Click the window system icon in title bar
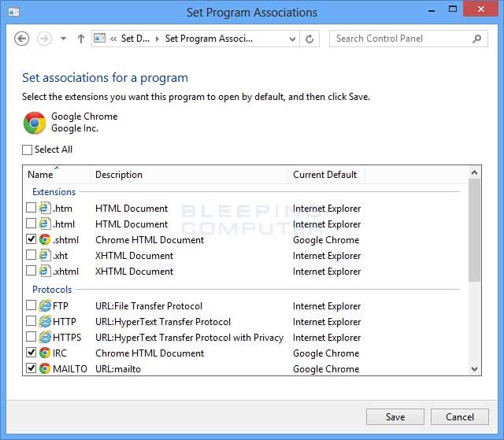 point(14,12)
